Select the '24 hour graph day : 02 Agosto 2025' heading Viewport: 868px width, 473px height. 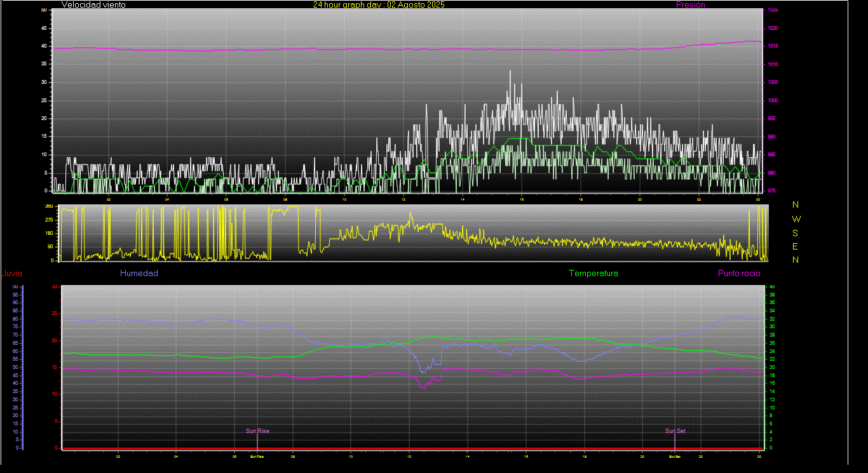point(379,4)
